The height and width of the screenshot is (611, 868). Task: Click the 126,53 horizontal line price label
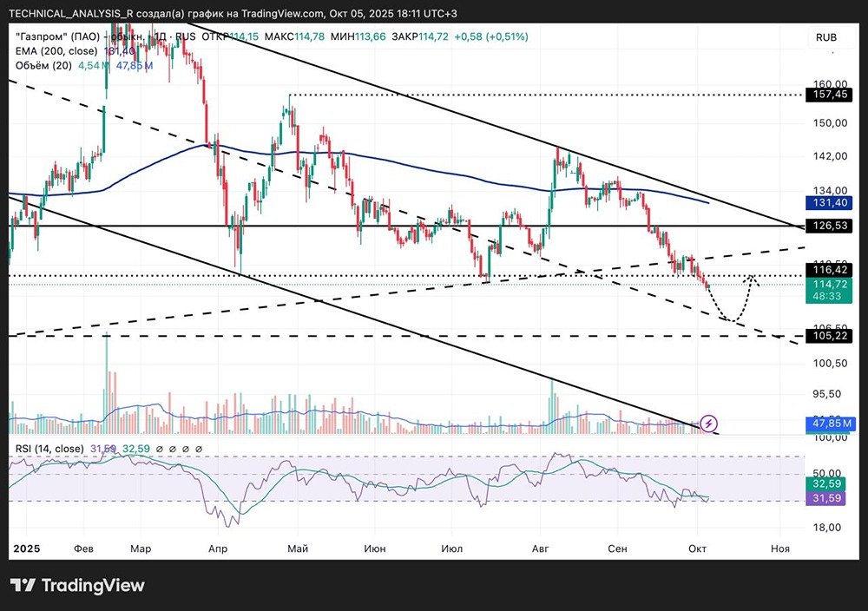click(829, 226)
